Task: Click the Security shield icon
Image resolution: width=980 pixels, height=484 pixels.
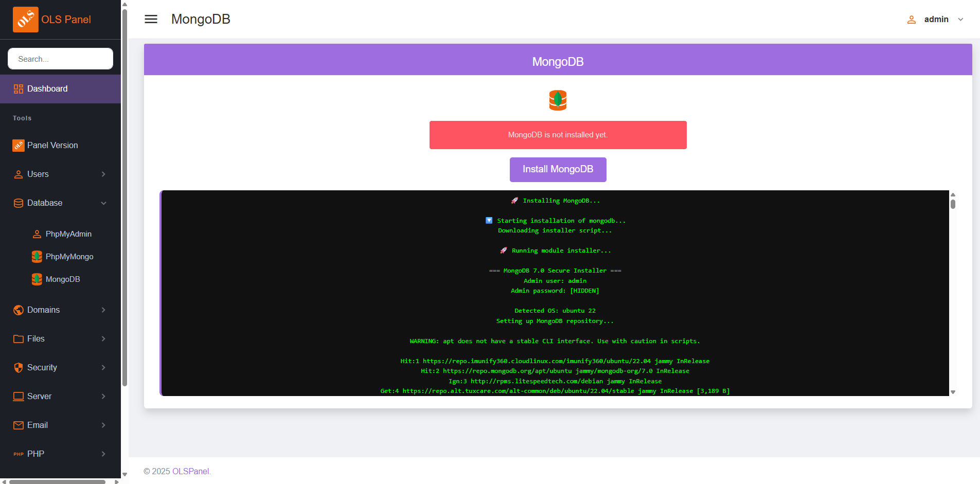Action: 19,368
